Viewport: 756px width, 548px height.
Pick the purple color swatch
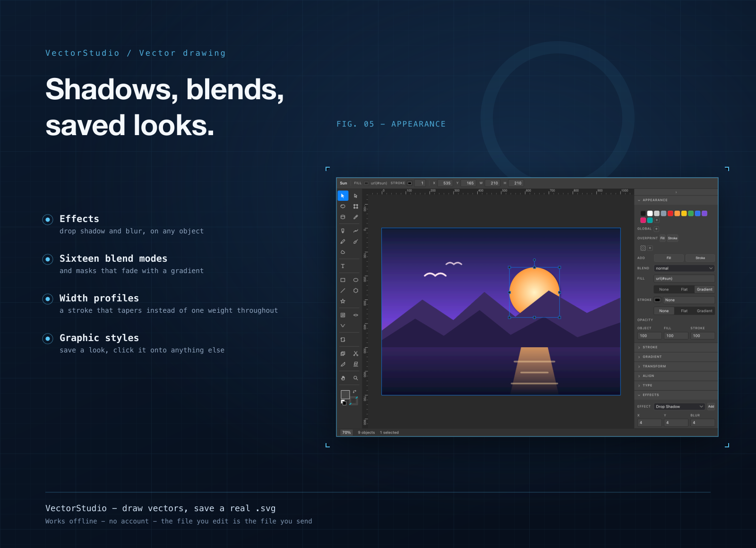pos(704,214)
